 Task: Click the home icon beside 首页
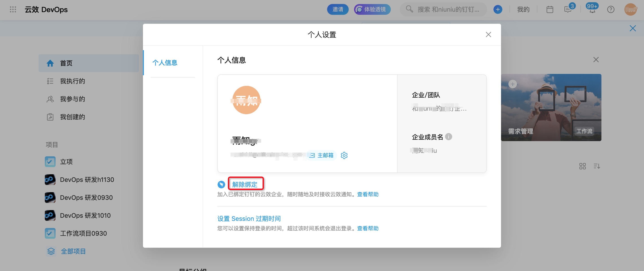[x=50, y=63]
